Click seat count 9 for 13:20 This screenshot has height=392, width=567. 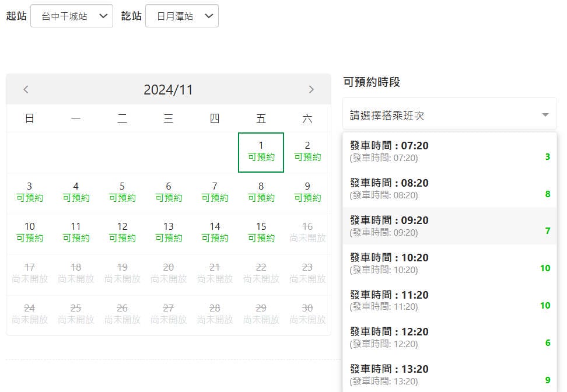(548, 380)
